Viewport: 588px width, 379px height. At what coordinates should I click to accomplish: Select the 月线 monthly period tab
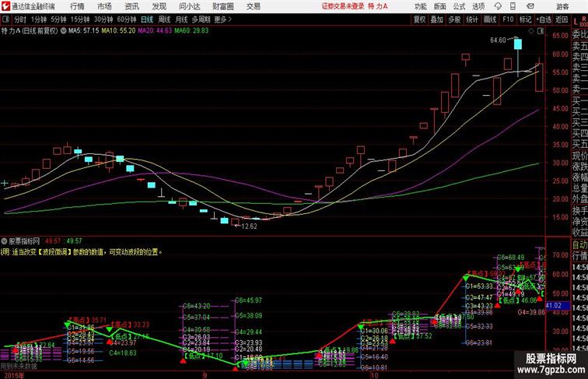pos(181,19)
